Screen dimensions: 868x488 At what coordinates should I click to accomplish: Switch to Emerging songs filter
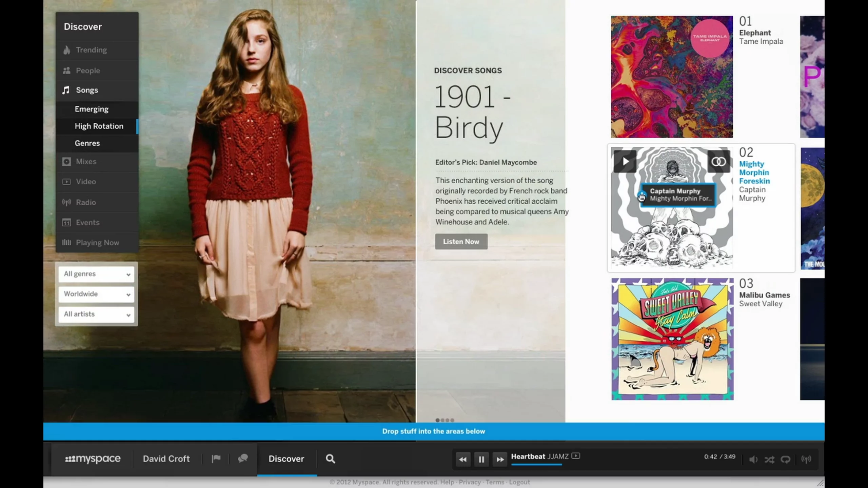[92, 109]
